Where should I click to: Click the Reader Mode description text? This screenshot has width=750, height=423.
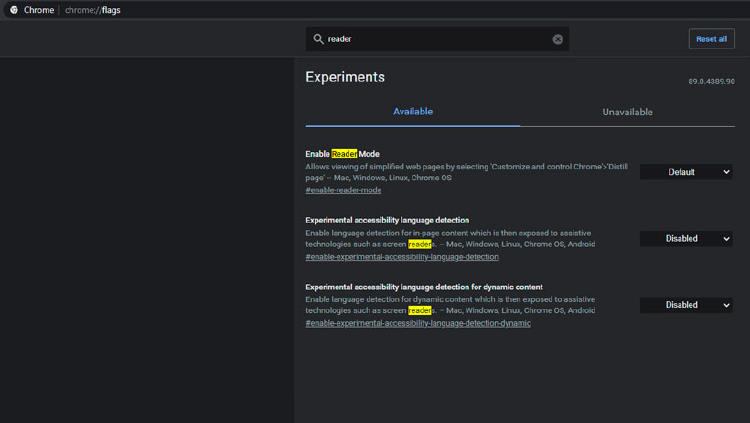465,172
